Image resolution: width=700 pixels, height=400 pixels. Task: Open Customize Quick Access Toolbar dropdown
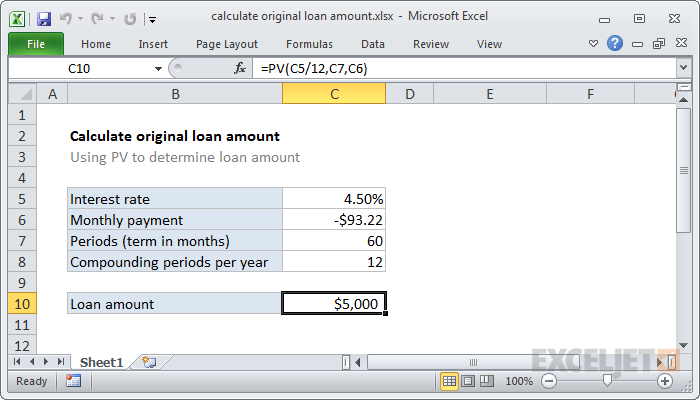coord(151,18)
